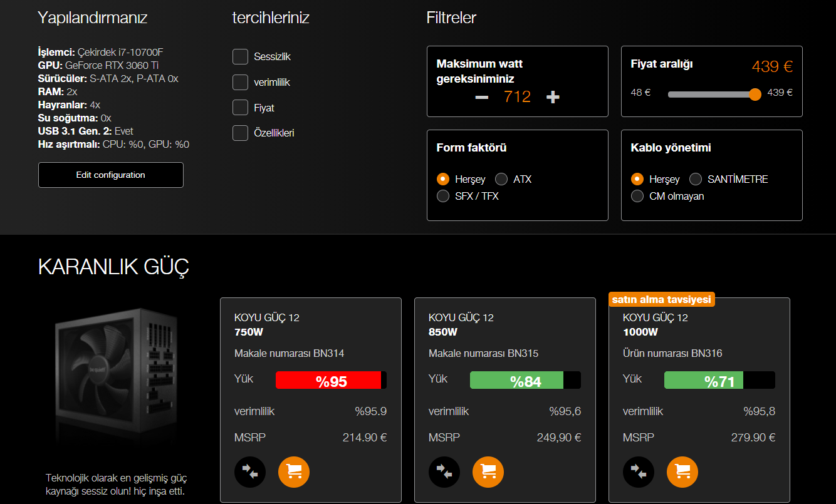Click the 'Fiyat aralığı' filter label

pos(662,64)
